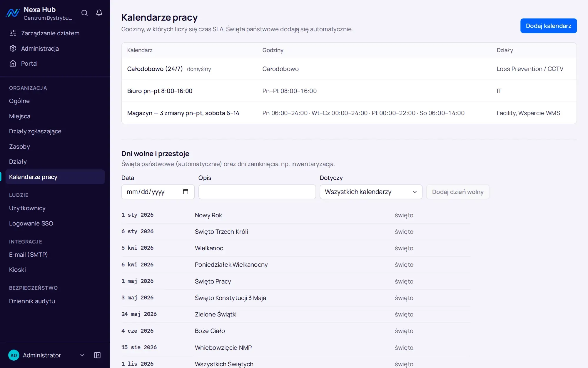Click the Portal home icon
The height and width of the screenshot is (368, 588).
click(x=13, y=63)
